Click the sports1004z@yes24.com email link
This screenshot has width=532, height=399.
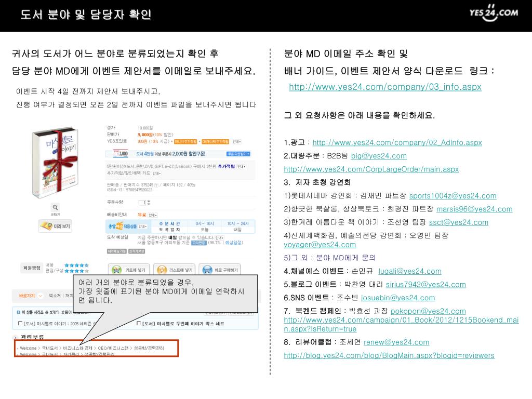point(453,196)
